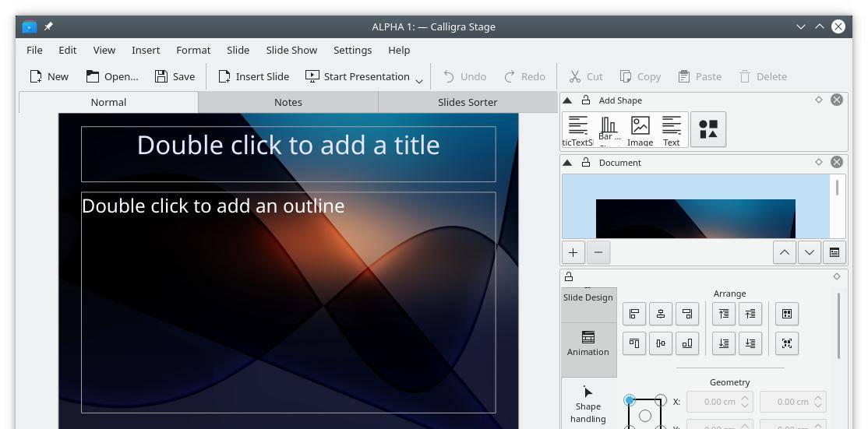
Task: Open the Document panel view mode menu
Action: pos(834,252)
